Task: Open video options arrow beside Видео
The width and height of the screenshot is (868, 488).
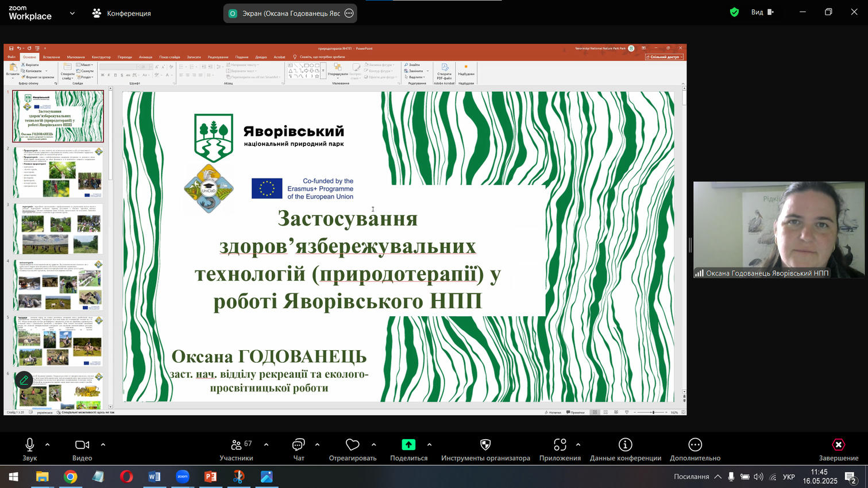Action: click(x=103, y=444)
